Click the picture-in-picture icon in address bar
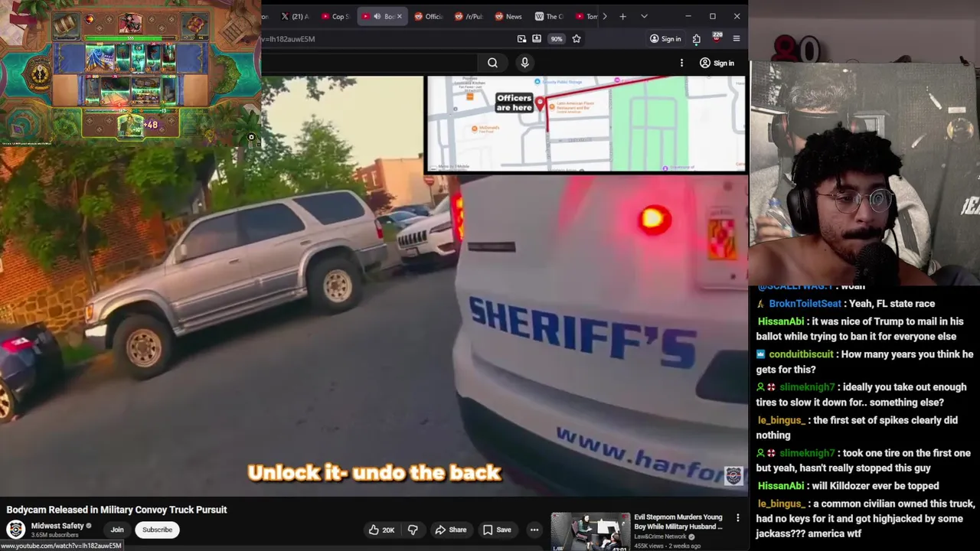The image size is (980, 551). point(521,39)
